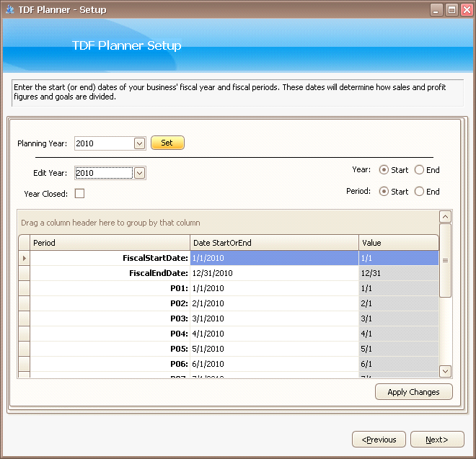Image resolution: width=476 pixels, height=459 pixels.
Task: Click the Value cell 3/1
Action: coord(399,318)
